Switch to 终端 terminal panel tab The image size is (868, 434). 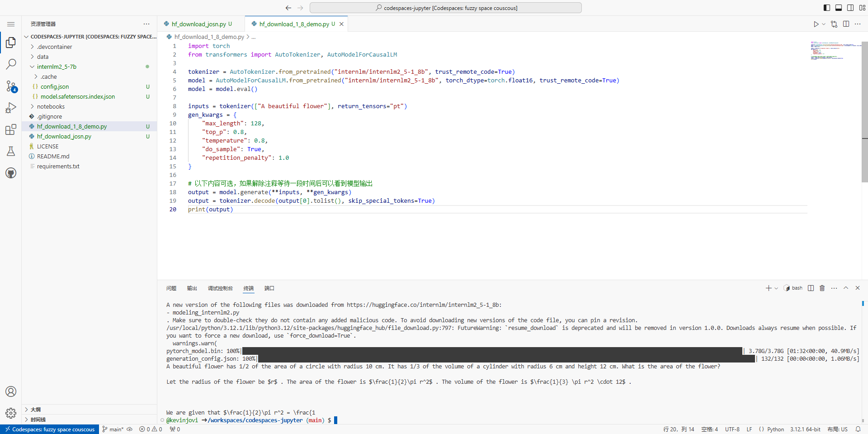coord(249,288)
